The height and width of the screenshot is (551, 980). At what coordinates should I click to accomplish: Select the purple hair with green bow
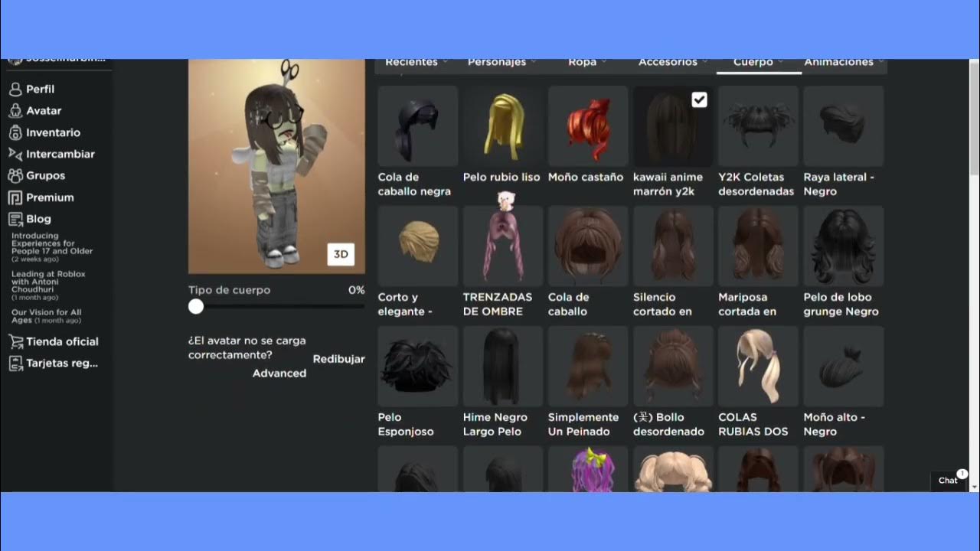pos(588,469)
